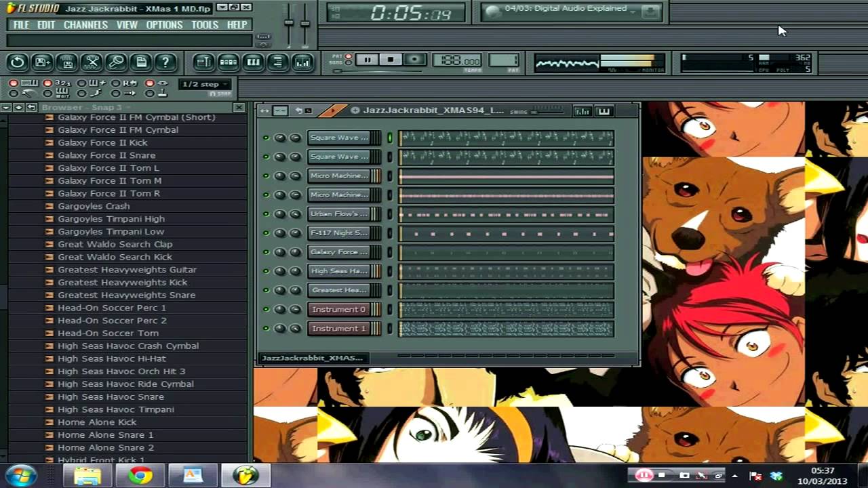Show the playlist view
Screen dimensions: 868x488
click(203, 62)
